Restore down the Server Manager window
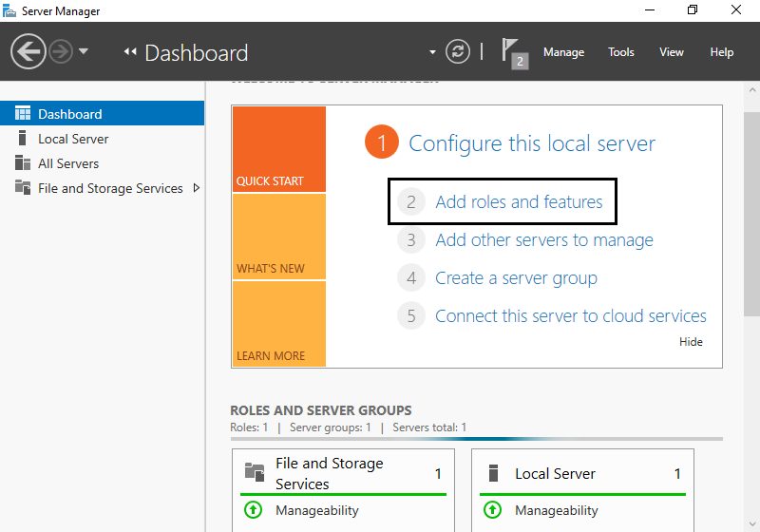 point(693,10)
